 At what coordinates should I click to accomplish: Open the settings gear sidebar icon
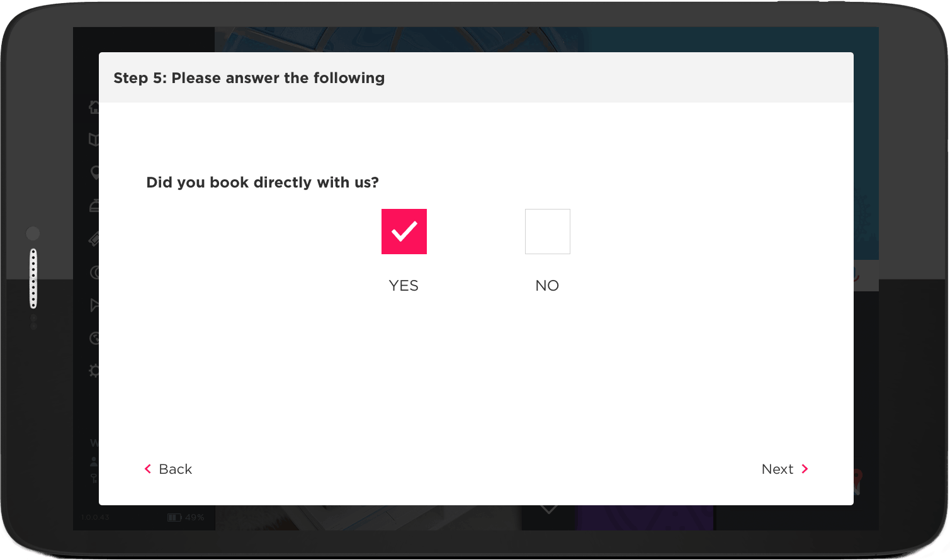(94, 371)
